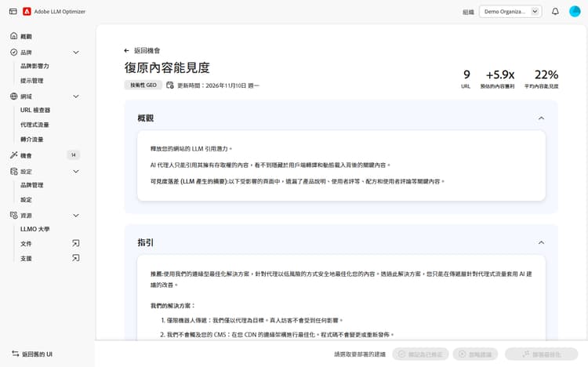Click the 更新時間 2026年11月10日 date text

218,85
